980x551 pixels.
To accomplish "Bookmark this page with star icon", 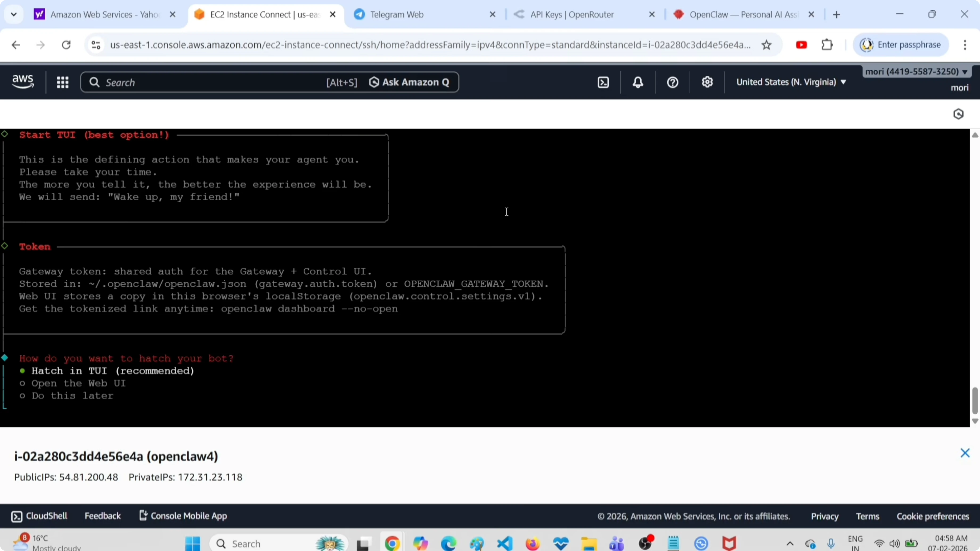I will tap(767, 45).
